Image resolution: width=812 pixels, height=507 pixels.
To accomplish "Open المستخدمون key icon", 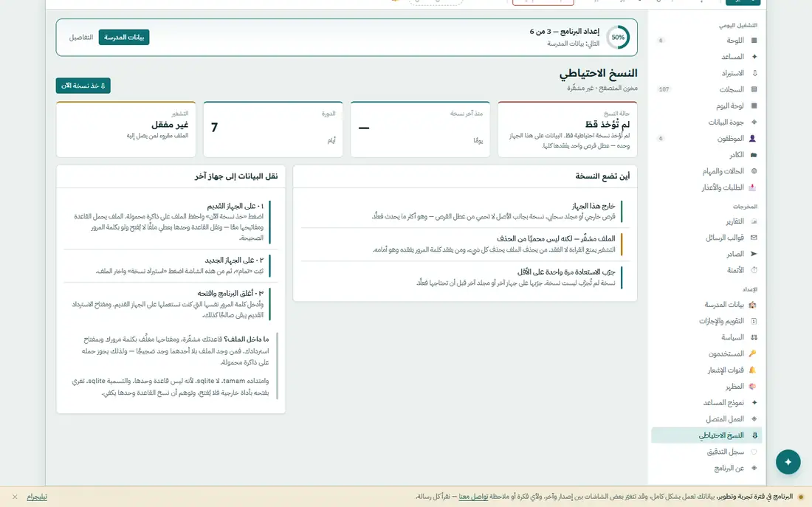I will [x=752, y=353].
